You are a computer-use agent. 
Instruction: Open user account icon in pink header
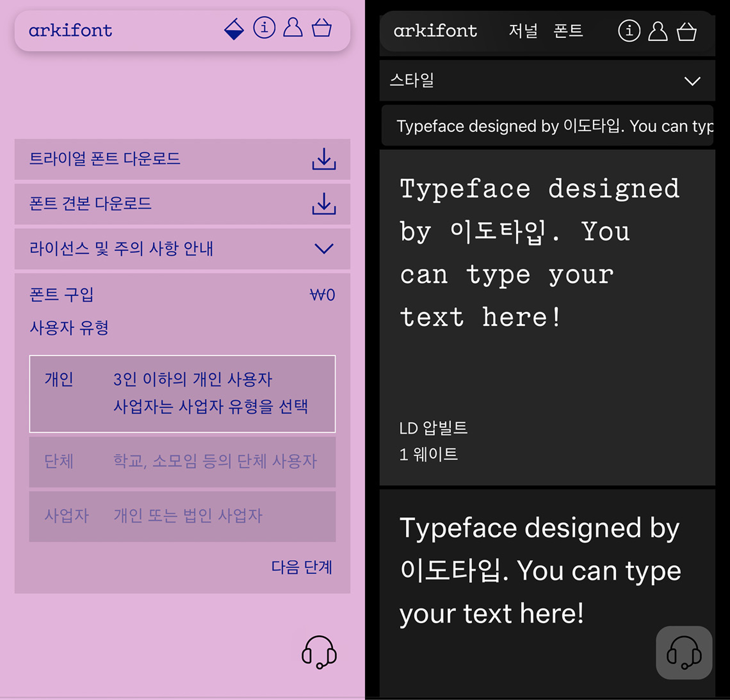[x=293, y=28]
